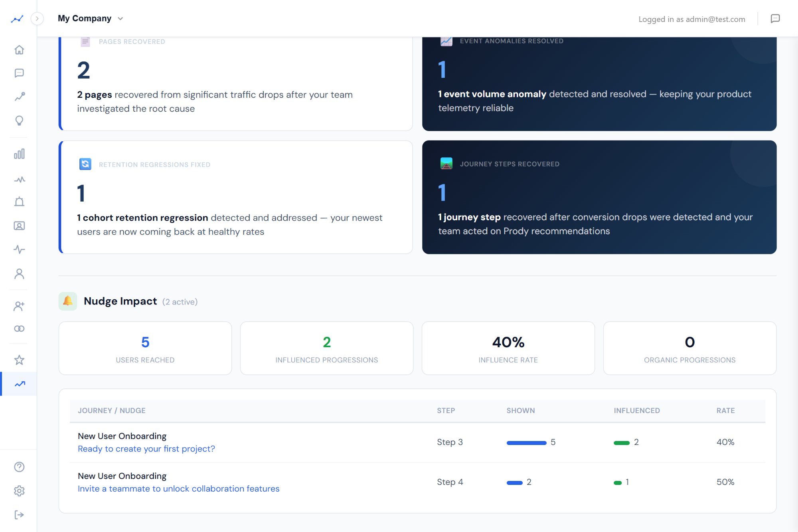The height and width of the screenshot is (532, 798).
Task: Expand the sidebar with the chevron button
Action: click(x=37, y=19)
